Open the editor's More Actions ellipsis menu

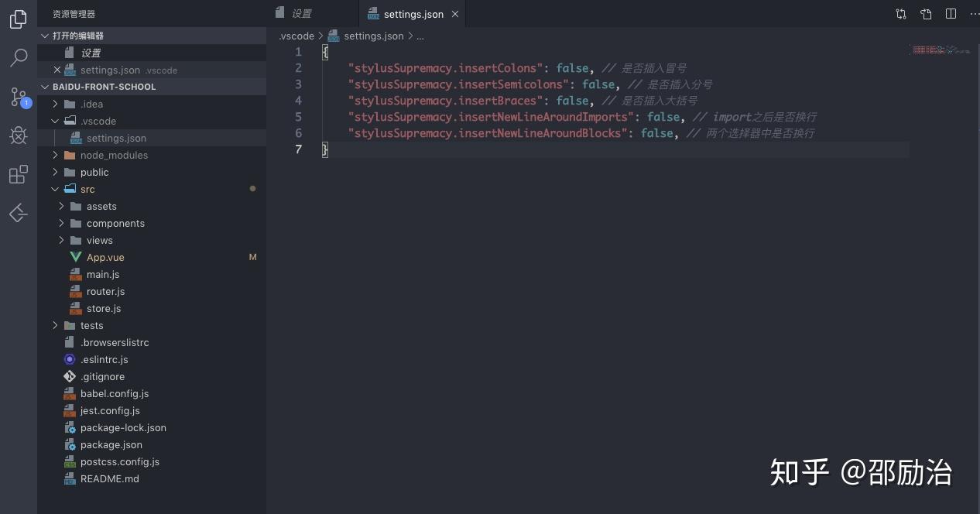tap(974, 14)
